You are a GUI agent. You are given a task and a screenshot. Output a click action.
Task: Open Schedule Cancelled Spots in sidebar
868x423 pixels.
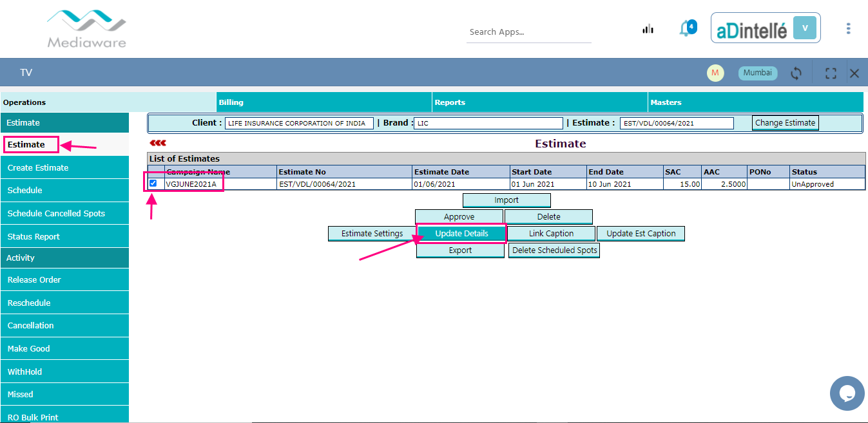64,213
